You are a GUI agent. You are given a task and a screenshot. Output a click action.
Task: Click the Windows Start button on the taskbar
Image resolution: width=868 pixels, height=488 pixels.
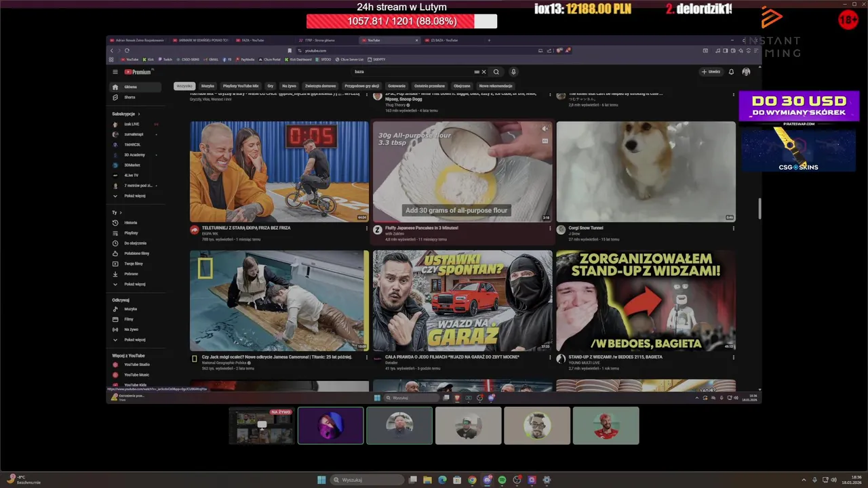click(321, 480)
